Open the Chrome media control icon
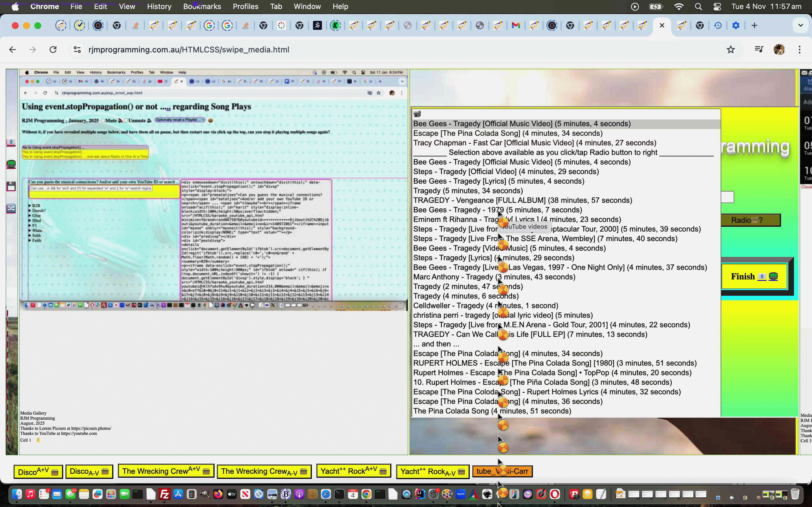 [x=759, y=50]
